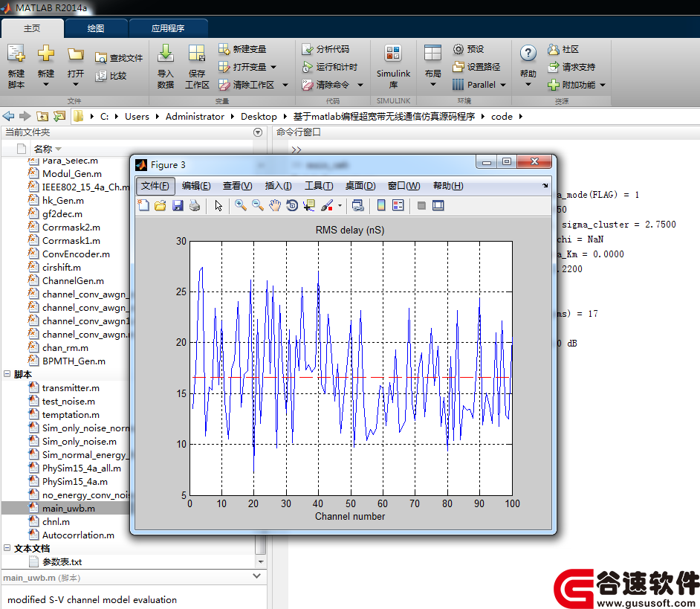Toggle the Data Cursor tool in Figure 3
Image resolution: width=700 pixels, height=609 pixels.
[x=309, y=205]
